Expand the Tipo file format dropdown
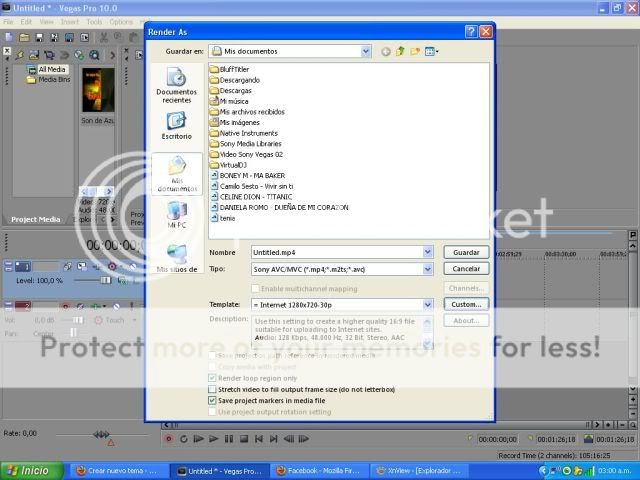The height and width of the screenshot is (480, 640). tap(427, 269)
